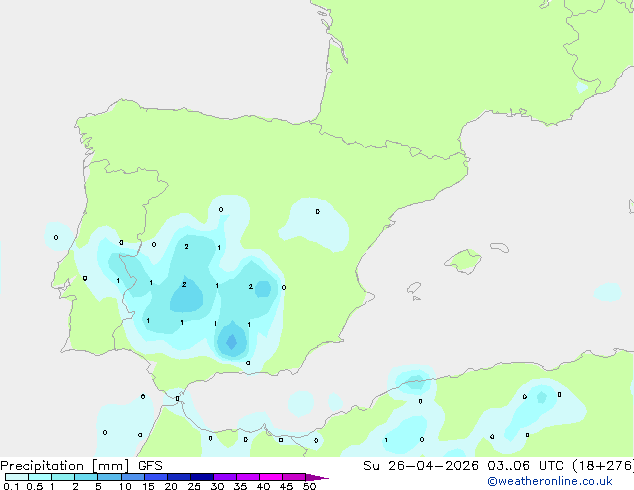Click Mallorca island on the map
The width and height of the screenshot is (634, 490).
pyautogui.click(x=463, y=261)
